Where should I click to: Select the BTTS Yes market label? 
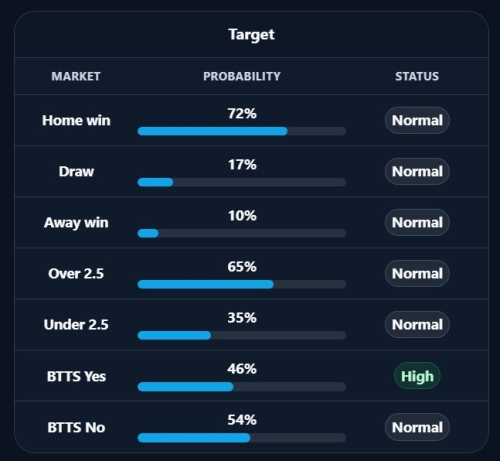[76, 376]
